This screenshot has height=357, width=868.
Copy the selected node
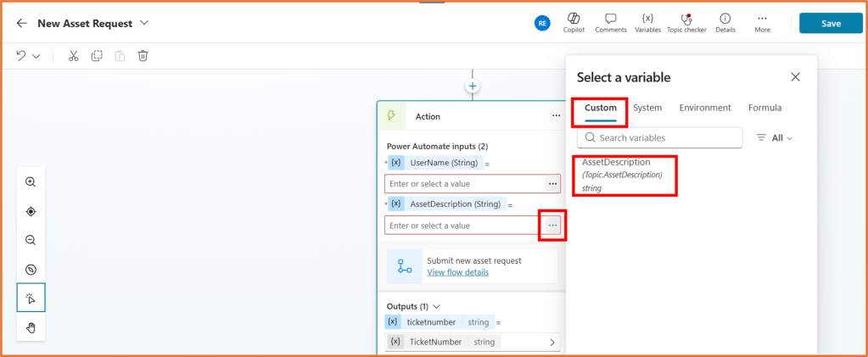tap(97, 56)
